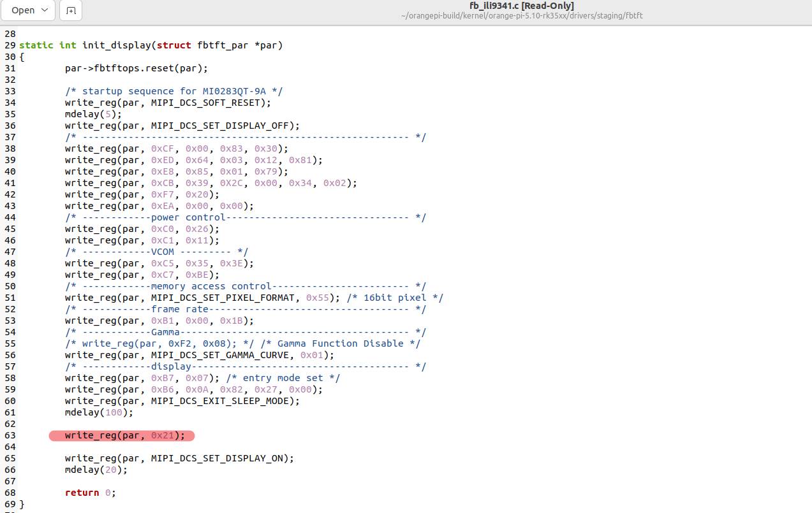Click the MIPI_DCS_SET_DISPLAY_ON line
This screenshot has width=812, height=513.
179,458
